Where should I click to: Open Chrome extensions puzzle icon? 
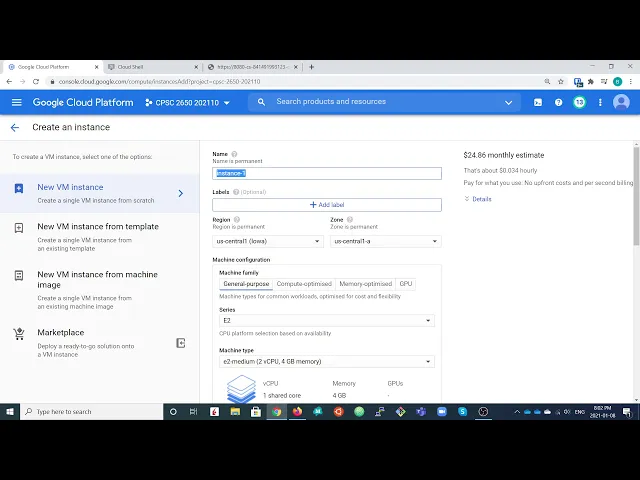coord(591,82)
